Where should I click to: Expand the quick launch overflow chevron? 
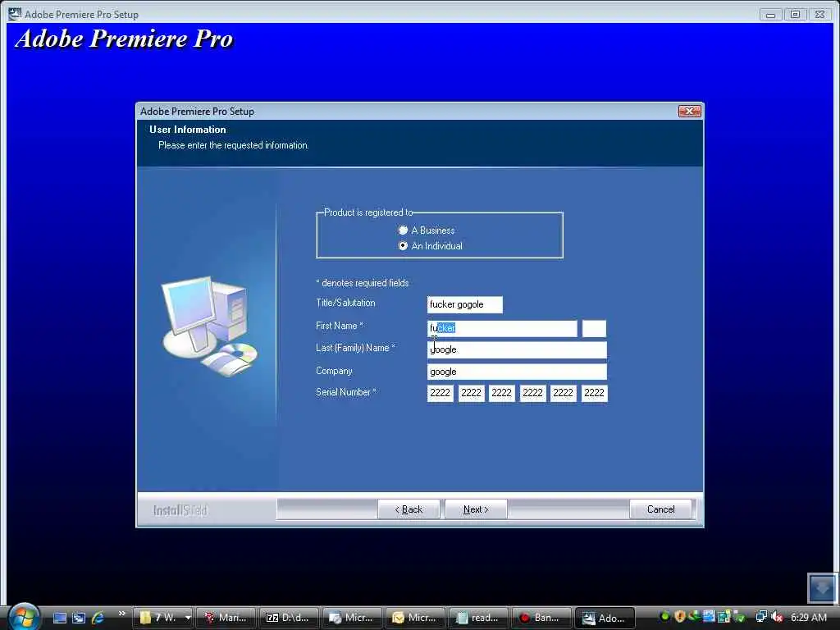[x=121, y=614]
